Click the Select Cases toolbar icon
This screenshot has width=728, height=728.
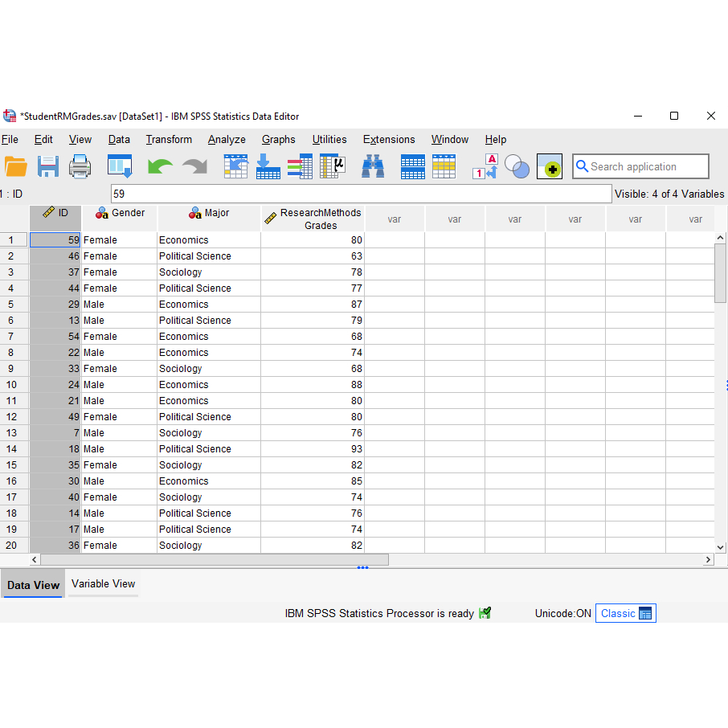(x=444, y=166)
